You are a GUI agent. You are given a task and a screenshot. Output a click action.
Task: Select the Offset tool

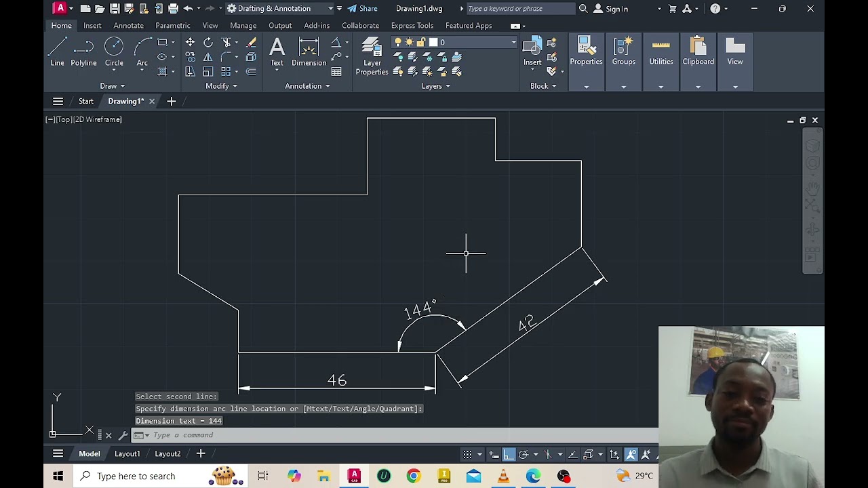tap(251, 71)
